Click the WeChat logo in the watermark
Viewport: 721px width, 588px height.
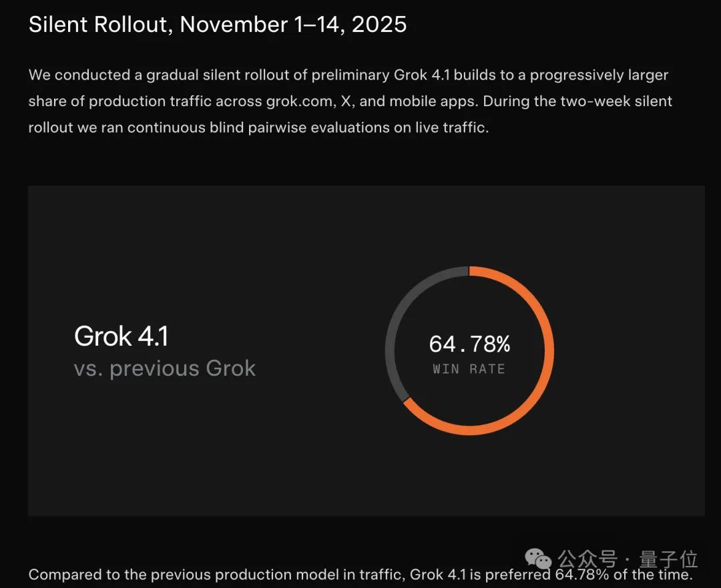coord(538,559)
